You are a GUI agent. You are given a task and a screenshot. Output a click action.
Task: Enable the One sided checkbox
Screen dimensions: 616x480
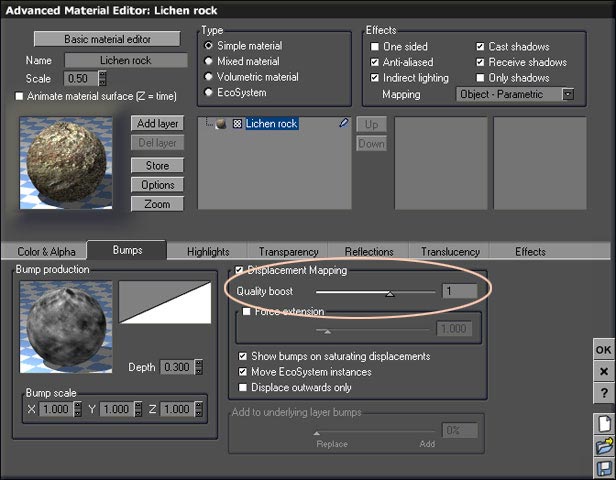[x=375, y=47]
